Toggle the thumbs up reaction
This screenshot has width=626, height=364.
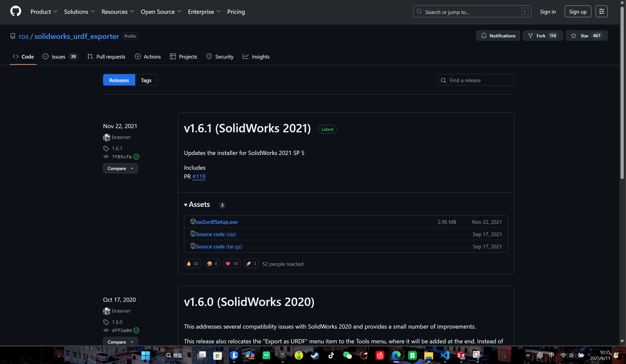193,263
